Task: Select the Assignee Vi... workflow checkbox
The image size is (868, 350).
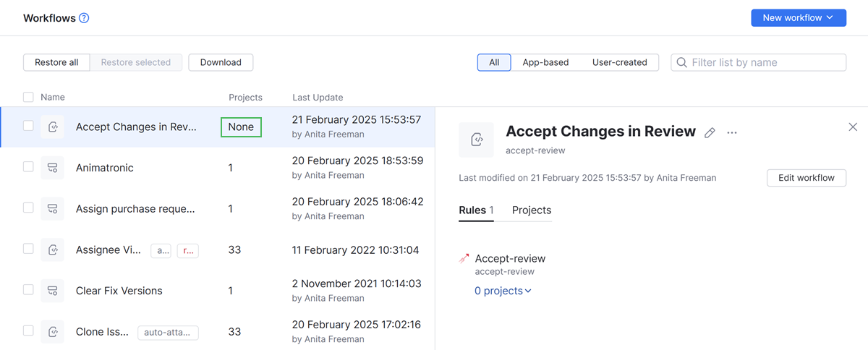Action: point(28,249)
